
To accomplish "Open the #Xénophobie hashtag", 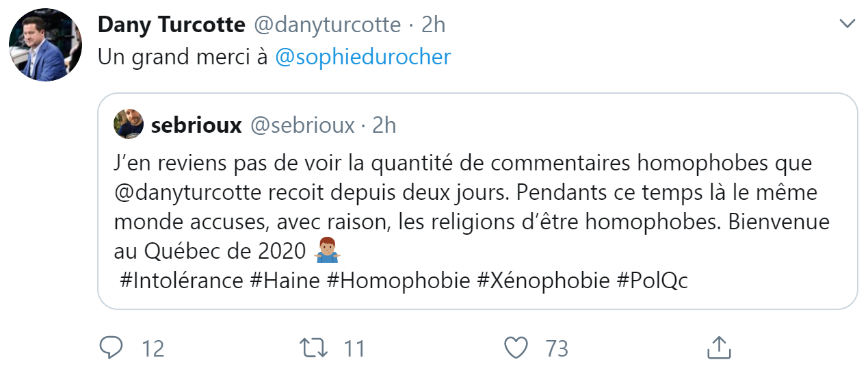I will (x=543, y=281).
